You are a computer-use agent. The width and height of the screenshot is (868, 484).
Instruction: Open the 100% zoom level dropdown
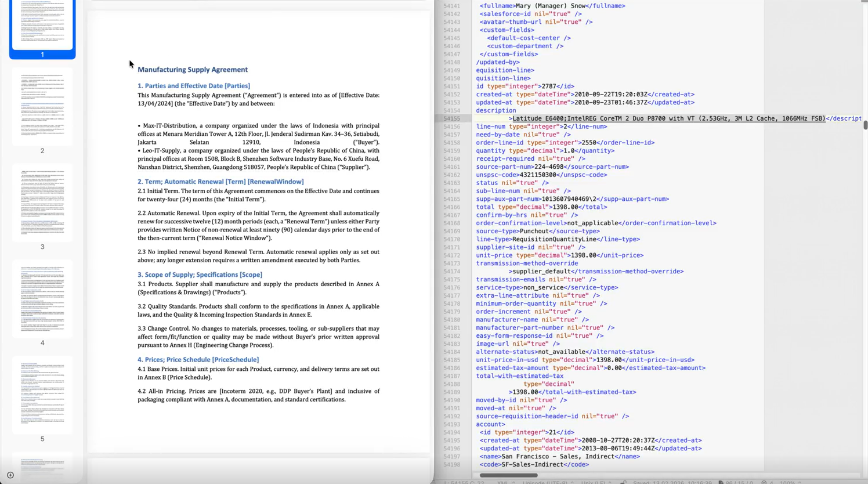coord(788,482)
